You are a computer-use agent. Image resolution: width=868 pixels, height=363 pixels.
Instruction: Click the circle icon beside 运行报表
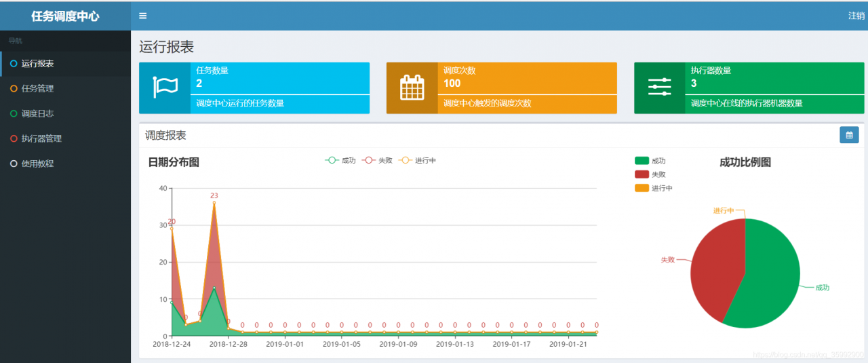[x=14, y=64]
